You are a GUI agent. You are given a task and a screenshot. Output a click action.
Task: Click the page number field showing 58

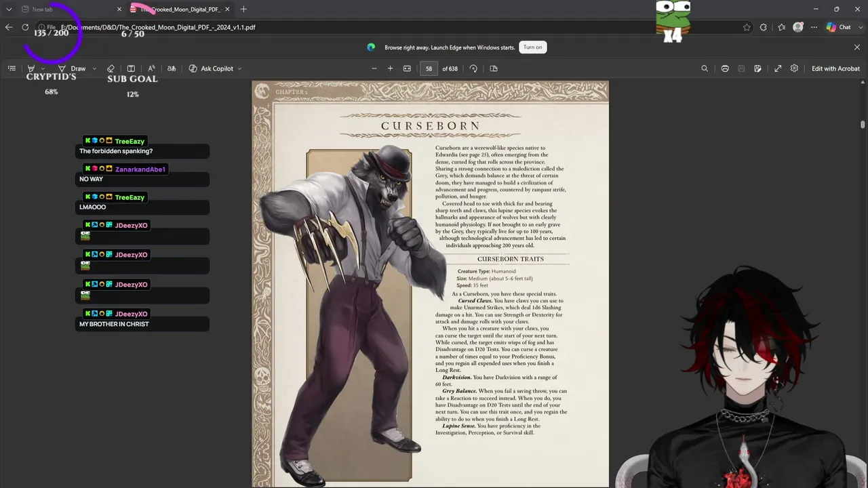click(x=429, y=68)
